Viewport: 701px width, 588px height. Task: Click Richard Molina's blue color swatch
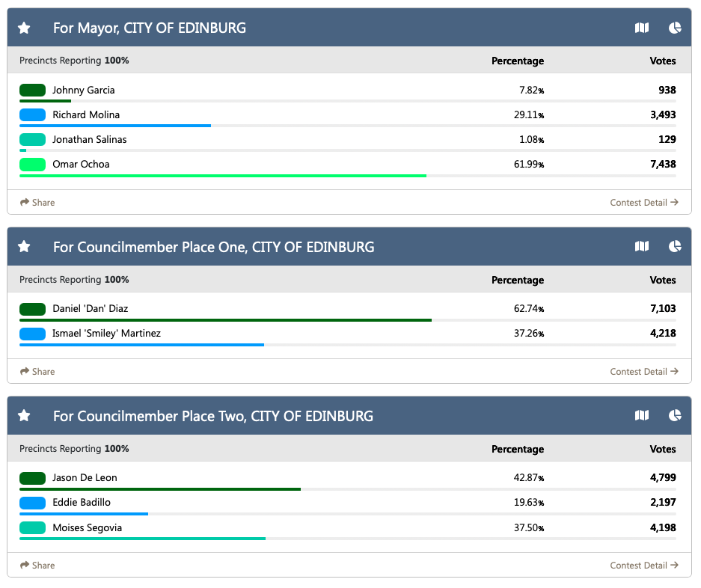coord(33,115)
